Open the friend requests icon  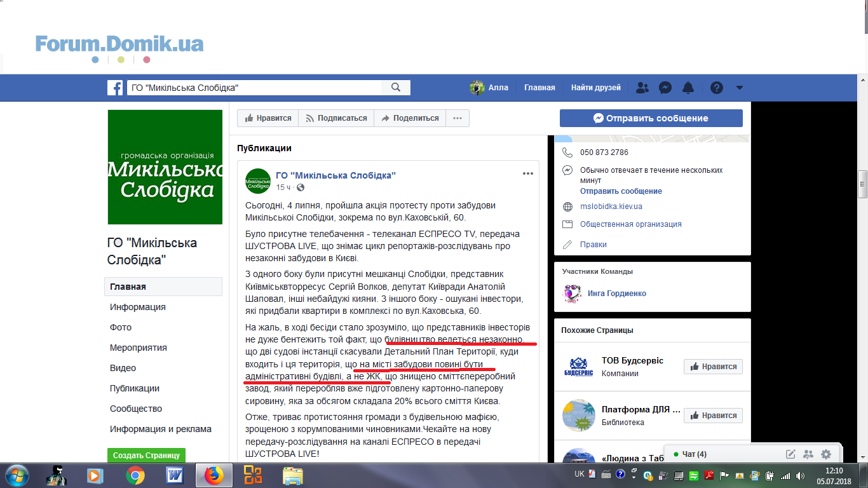click(x=642, y=88)
